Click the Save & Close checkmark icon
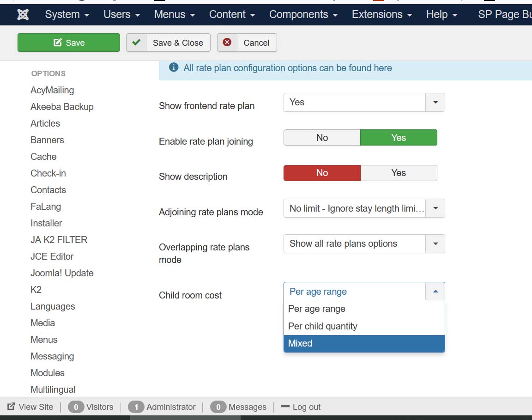Screen dimensions: 532x420 [136, 43]
